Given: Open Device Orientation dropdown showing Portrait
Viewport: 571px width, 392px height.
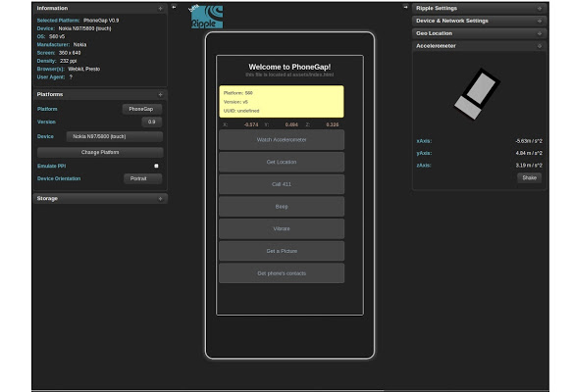Looking at the screenshot, I should tap(143, 178).
